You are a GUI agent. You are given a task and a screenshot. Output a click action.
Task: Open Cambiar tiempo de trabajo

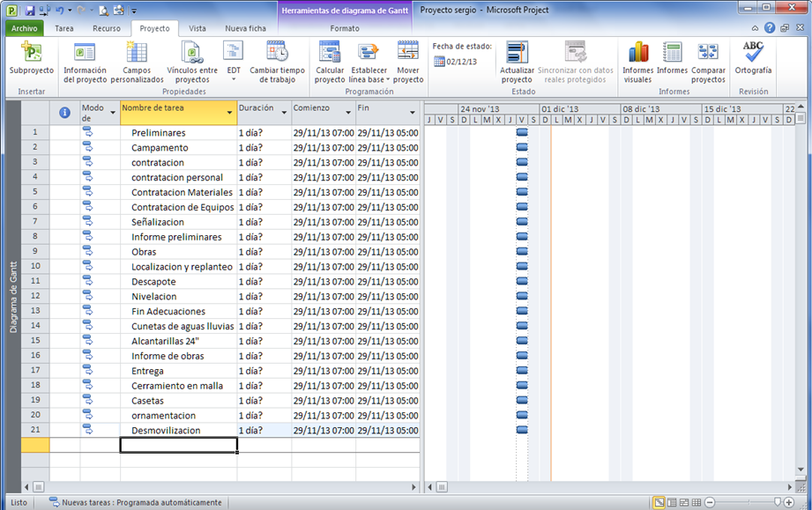click(x=277, y=63)
